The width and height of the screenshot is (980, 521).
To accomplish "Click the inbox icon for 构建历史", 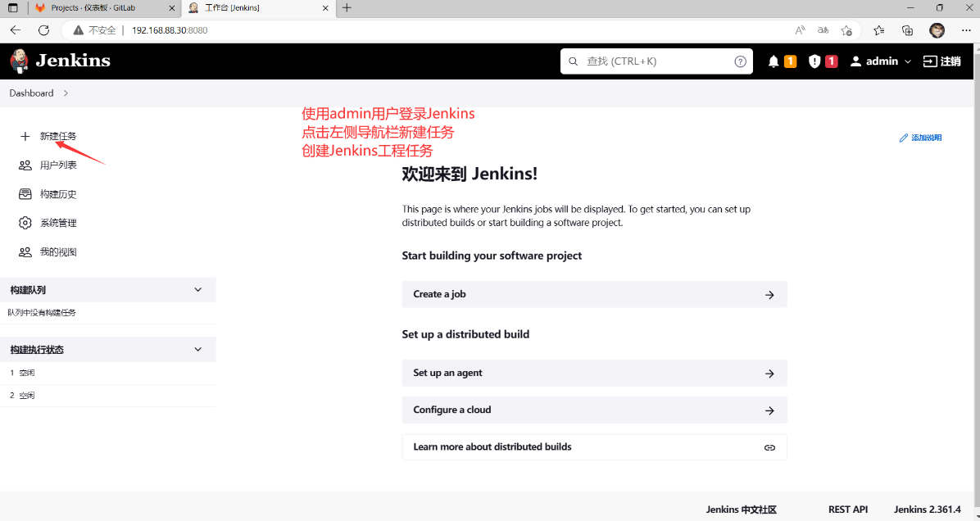I will (25, 194).
